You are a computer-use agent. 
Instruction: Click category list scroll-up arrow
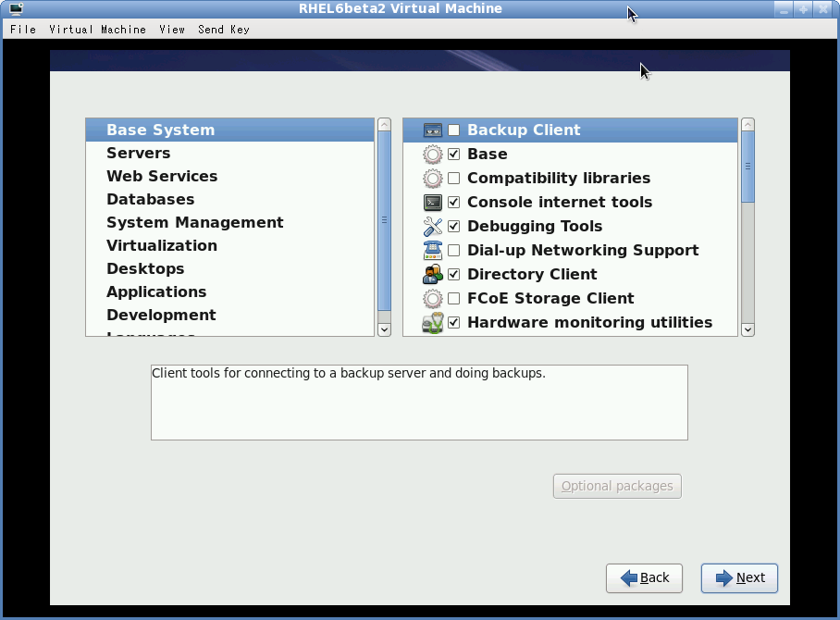[384, 125]
